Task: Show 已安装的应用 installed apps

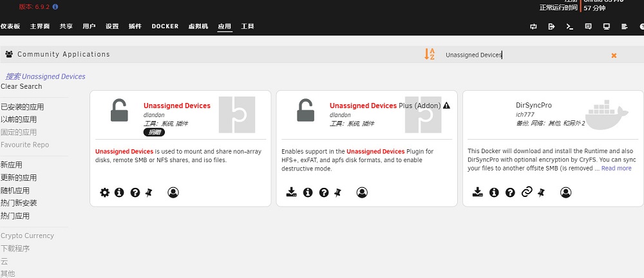Action: point(22,107)
